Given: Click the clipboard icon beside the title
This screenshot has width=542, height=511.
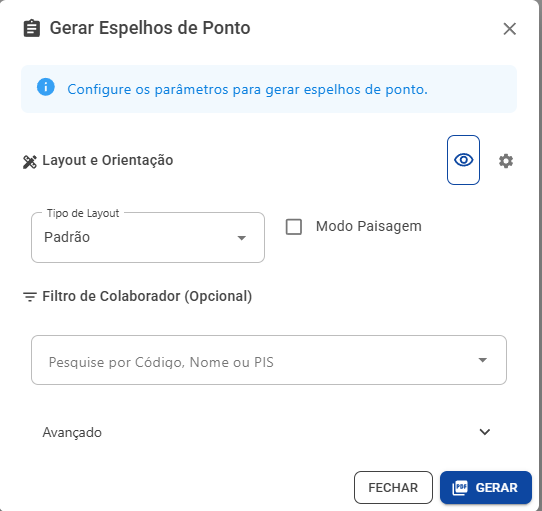Looking at the screenshot, I should click(32, 28).
